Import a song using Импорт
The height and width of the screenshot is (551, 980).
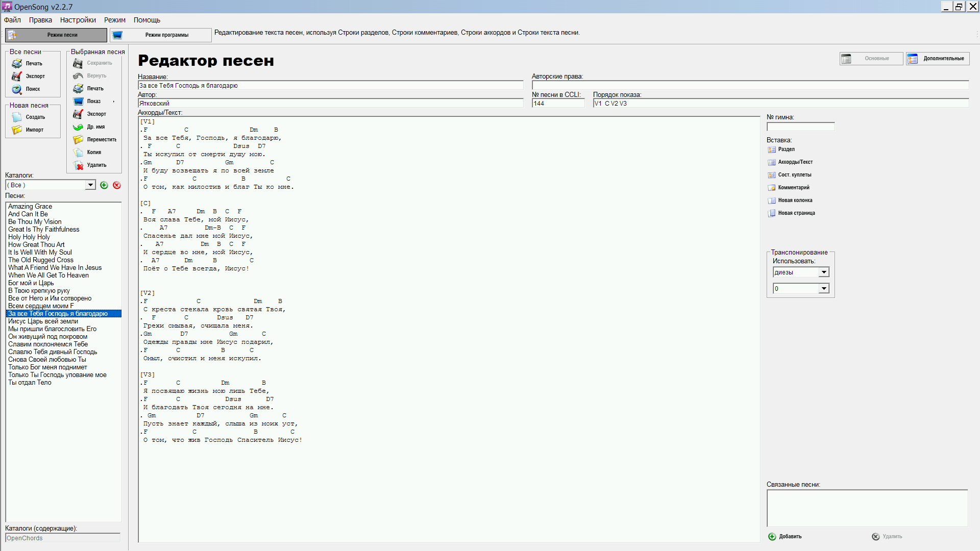tap(28, 130)
